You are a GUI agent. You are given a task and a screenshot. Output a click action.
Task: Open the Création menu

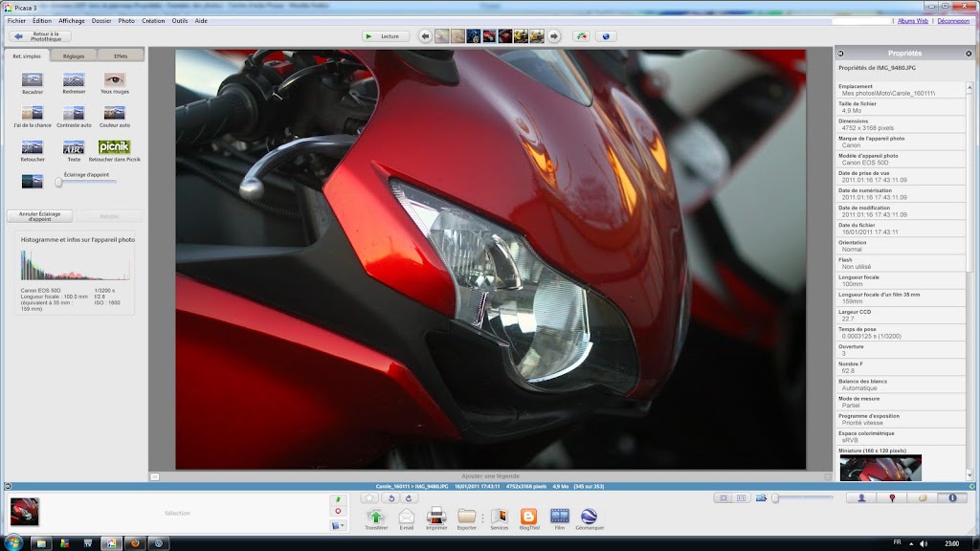153,21
